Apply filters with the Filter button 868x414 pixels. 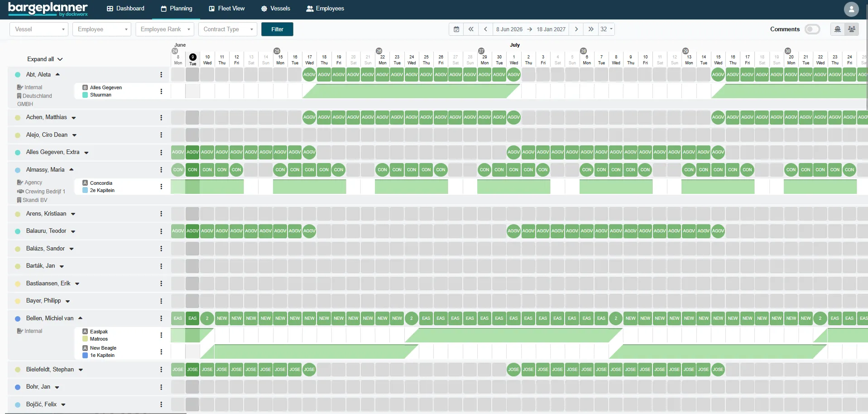click(277, 29)
